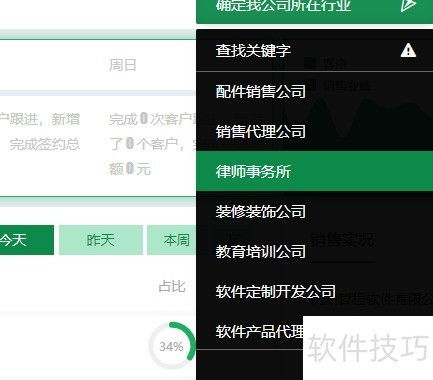Image resolution: width=433 pixels, height=380 pixels.
Task: Click the 查找关键字 search field
Action: (x=314, y=51)
